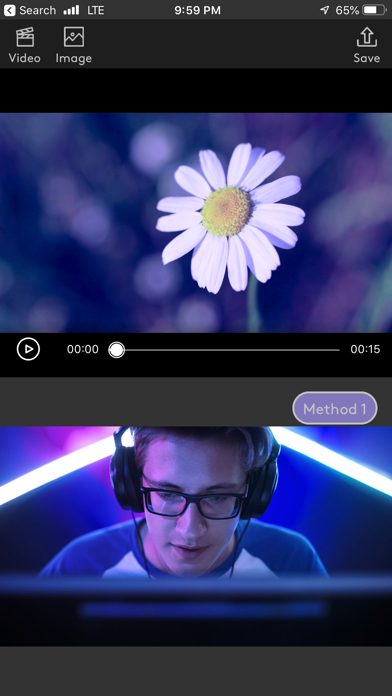Open the Image picker icon
The image size is (392, 696).
tap(74, 37)
